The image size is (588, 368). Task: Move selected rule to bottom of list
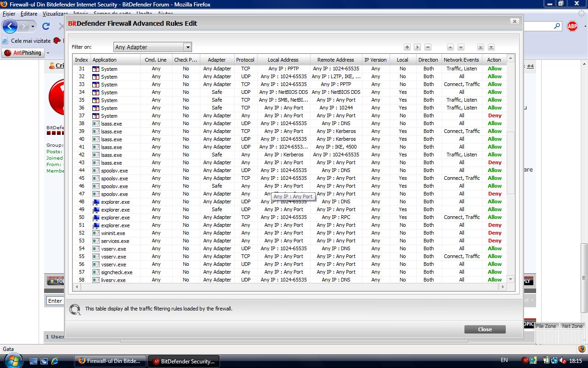491,47
